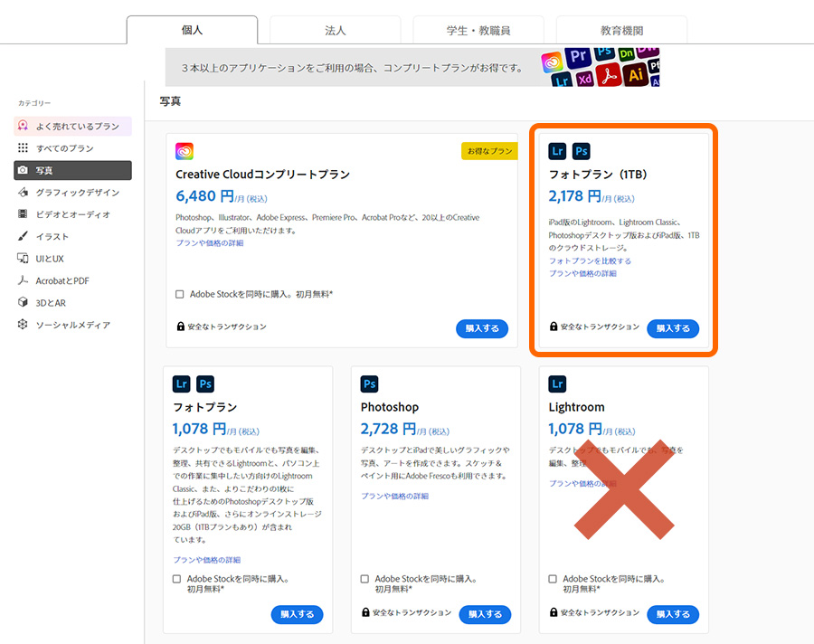
Task: Click the UIとUX screen icon
Action: coord(23,258)
